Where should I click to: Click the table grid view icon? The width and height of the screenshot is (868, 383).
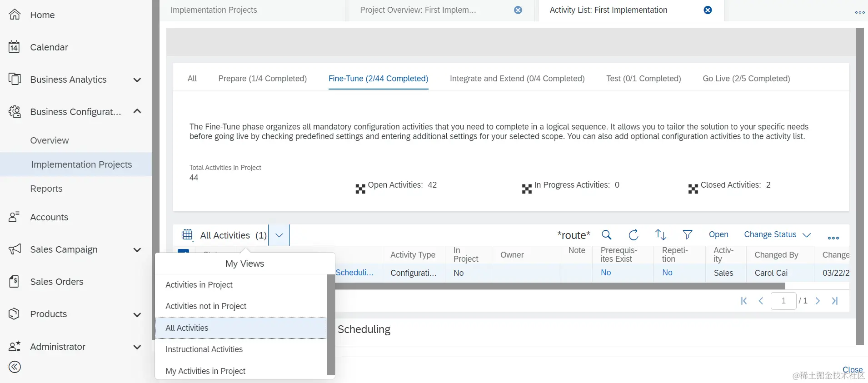tap(187, 235)
